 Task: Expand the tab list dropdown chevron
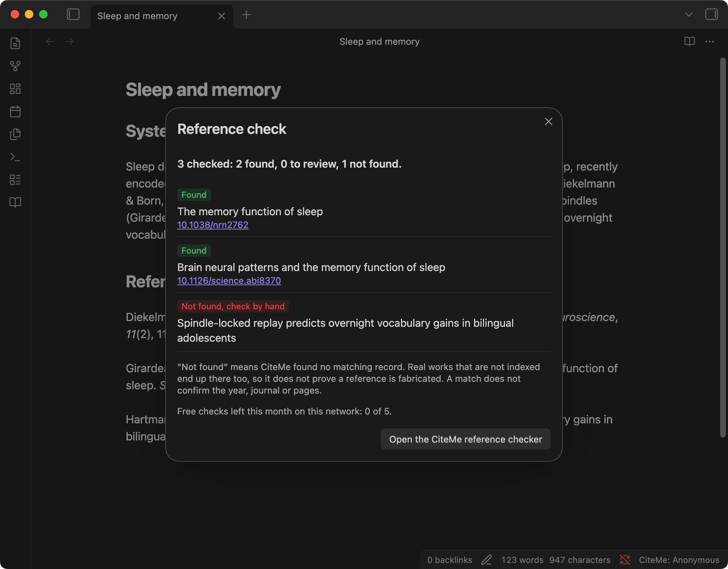pos(689,15)
